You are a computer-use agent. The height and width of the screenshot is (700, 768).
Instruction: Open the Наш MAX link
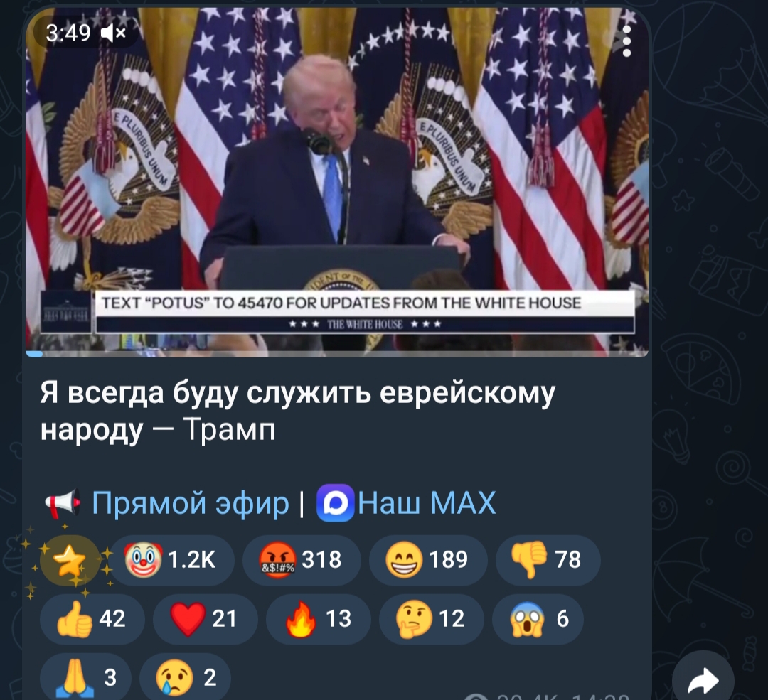427,502
